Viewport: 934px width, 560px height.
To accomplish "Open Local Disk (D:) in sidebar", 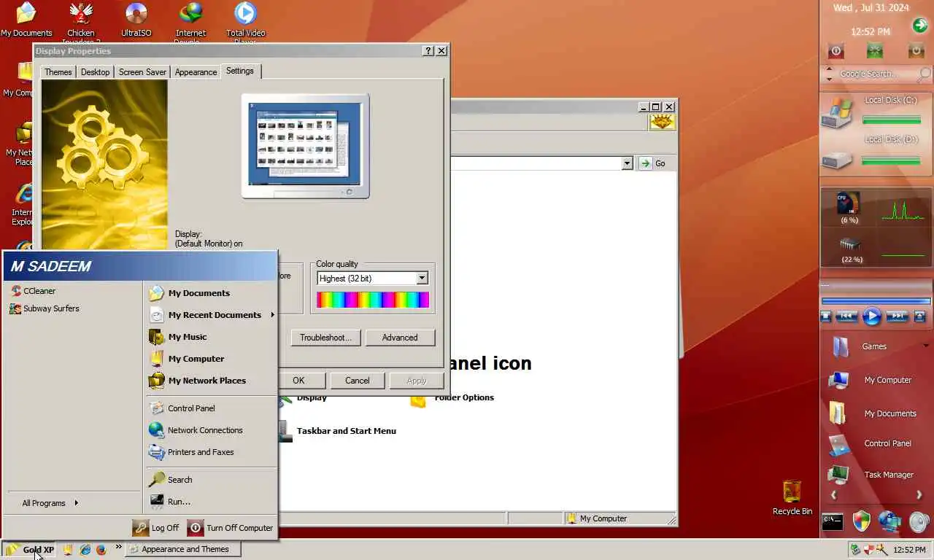I will [876, 152].
